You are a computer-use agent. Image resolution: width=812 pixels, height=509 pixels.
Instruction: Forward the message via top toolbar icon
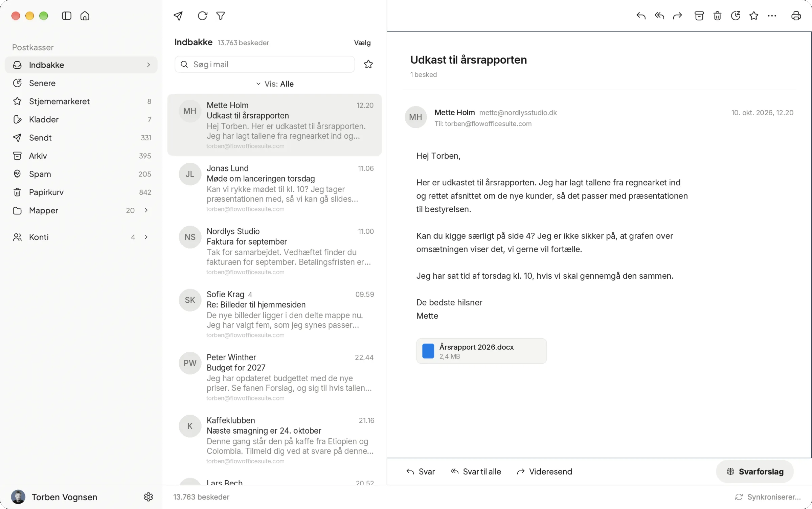pyautogui.click(x=677, y=16)
